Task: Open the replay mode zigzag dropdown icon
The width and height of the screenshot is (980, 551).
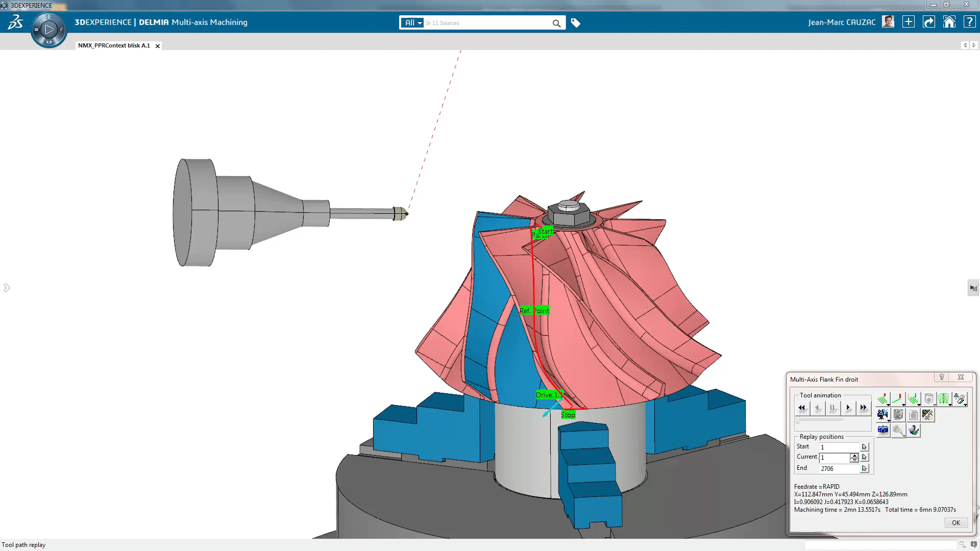Action: [883, 399]
